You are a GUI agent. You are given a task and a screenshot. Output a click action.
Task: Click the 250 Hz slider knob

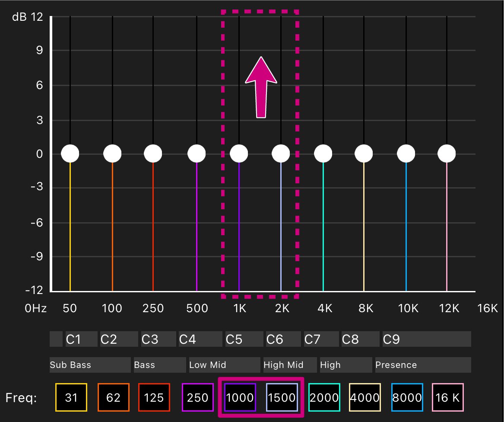tap(153, 153)
